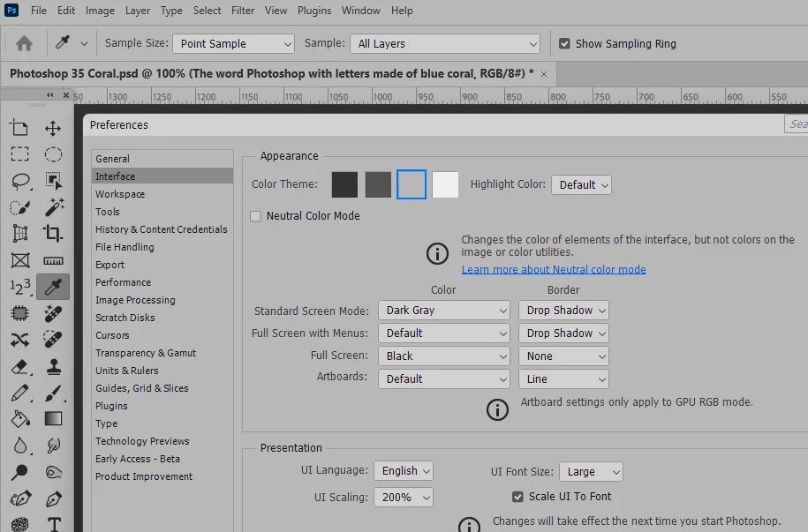The image size is (808, 532).
Task: Choose the medium dark gray Color Theme swatch
Action: [378, 184]
